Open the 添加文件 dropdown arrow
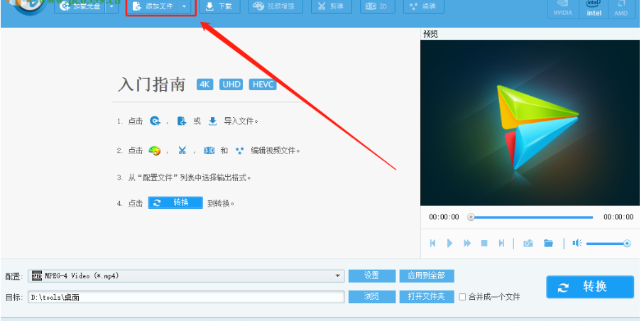The width and height of the screenshot is (644, 321). click(185, 6)
